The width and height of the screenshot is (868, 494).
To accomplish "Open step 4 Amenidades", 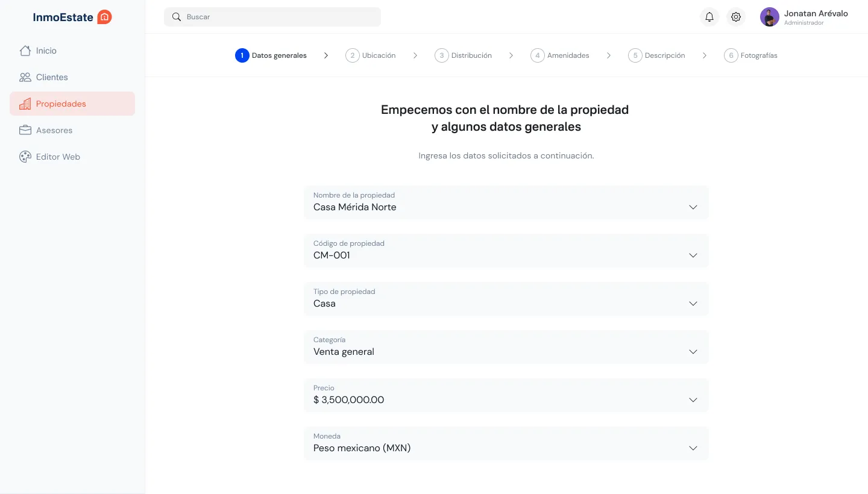I will coord(559,55).
